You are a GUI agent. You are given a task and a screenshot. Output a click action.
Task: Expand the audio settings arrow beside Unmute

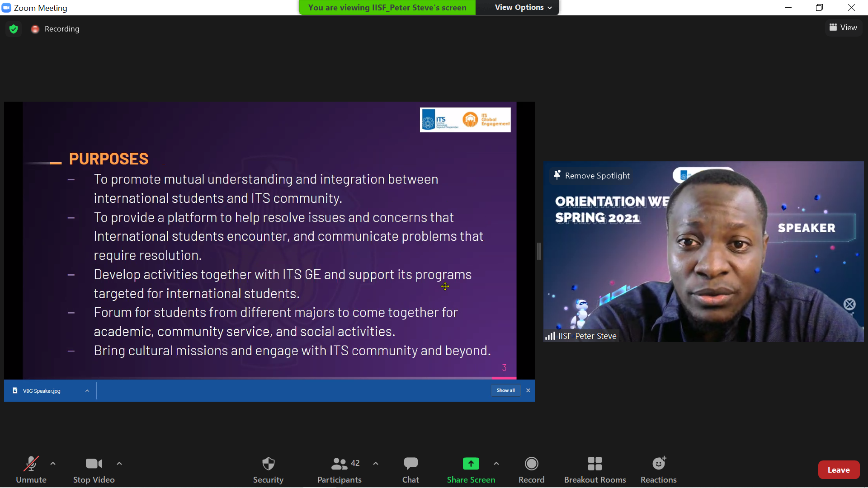click(x=53, y=464)
